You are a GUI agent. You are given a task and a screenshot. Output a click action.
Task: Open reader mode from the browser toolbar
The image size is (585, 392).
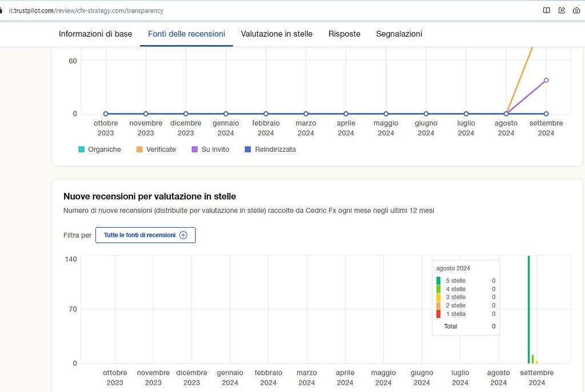point(546,10)
